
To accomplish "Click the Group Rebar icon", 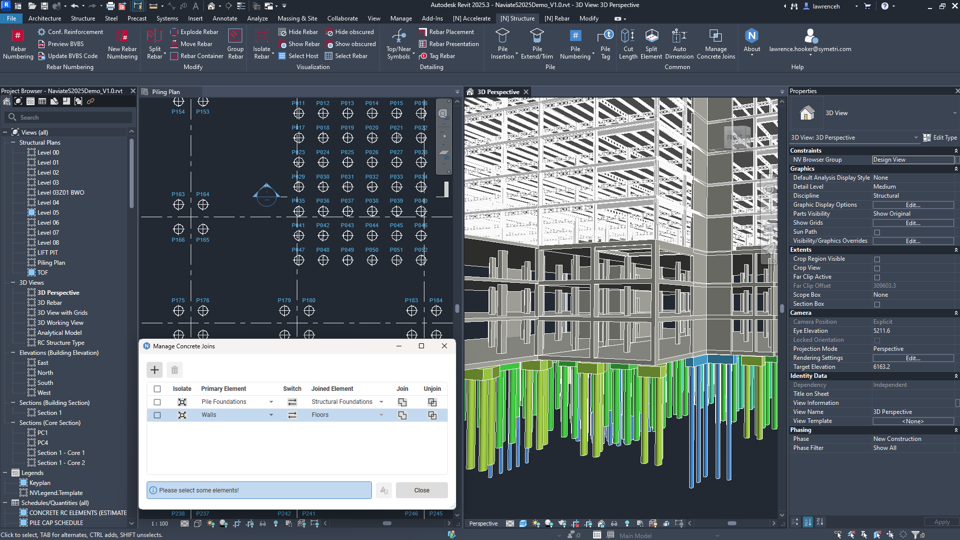I will pos(235,37).
